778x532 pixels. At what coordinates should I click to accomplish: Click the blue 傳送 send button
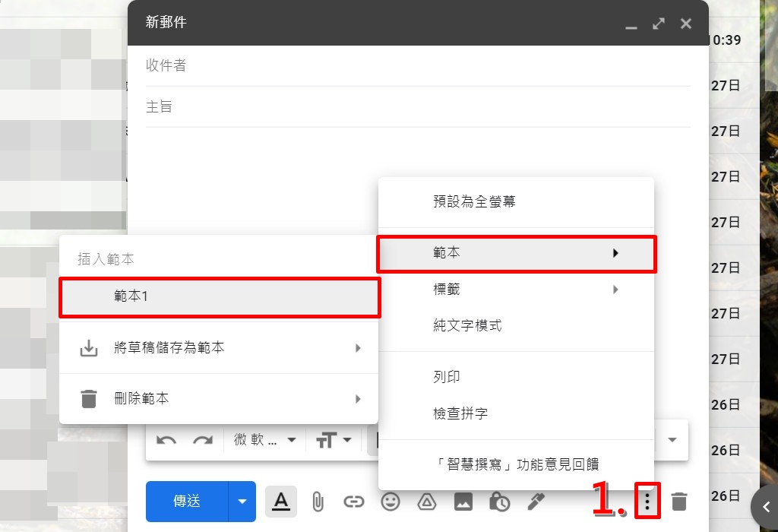click(x=187, y=502)
